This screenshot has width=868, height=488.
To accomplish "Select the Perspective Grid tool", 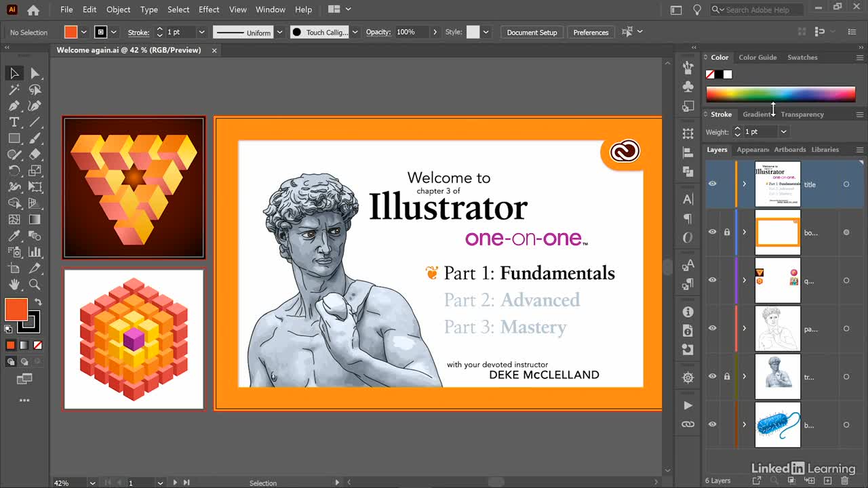I will 35,203.
